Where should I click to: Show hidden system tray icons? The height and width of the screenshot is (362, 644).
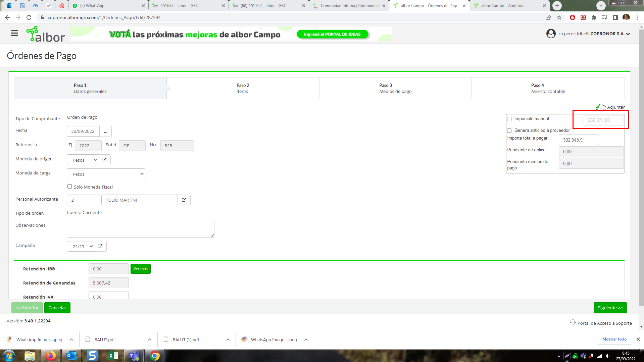[559, 356]
